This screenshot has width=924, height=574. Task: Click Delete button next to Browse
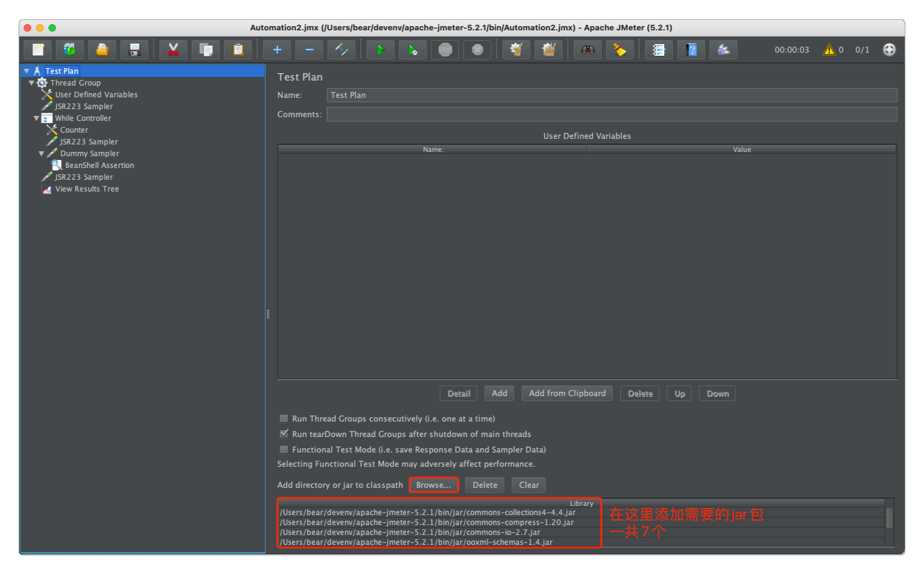[x=485, y=485]
